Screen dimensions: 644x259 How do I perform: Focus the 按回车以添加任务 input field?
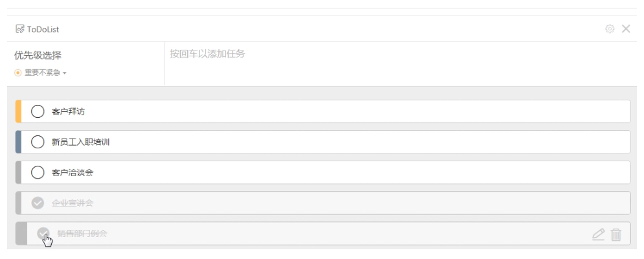[400, 64]
